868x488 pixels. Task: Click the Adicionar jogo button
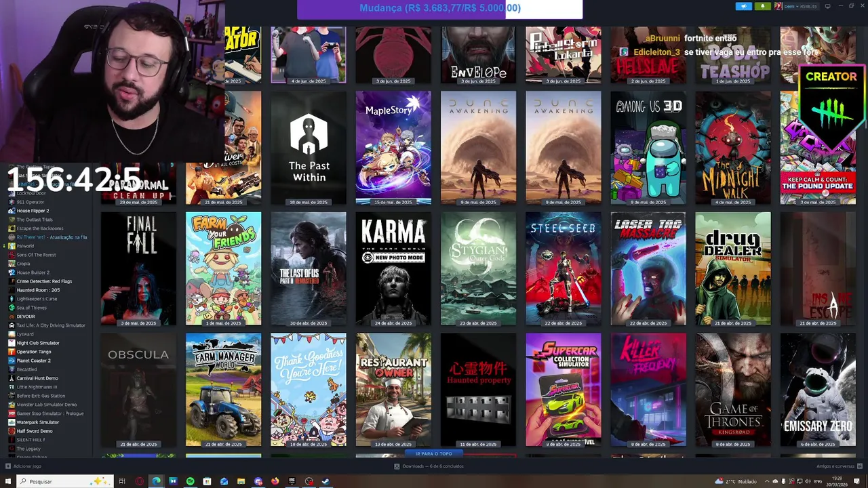[x=23, y=466]
